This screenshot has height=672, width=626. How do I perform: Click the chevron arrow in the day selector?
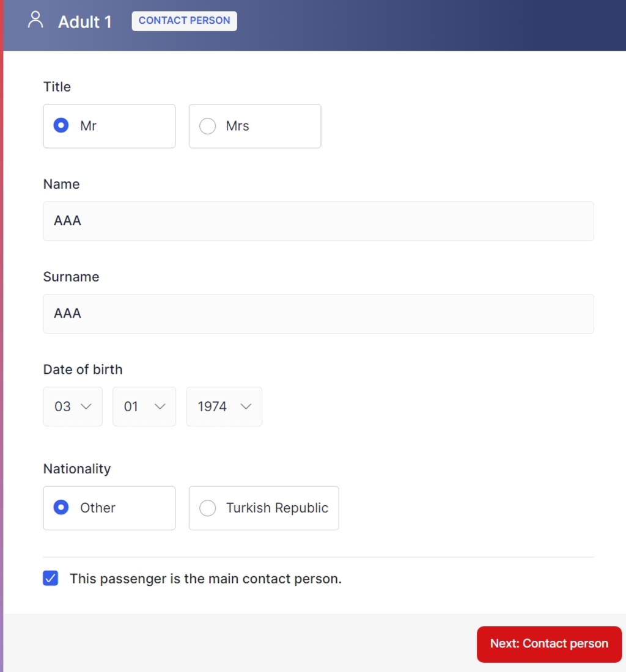86,406
